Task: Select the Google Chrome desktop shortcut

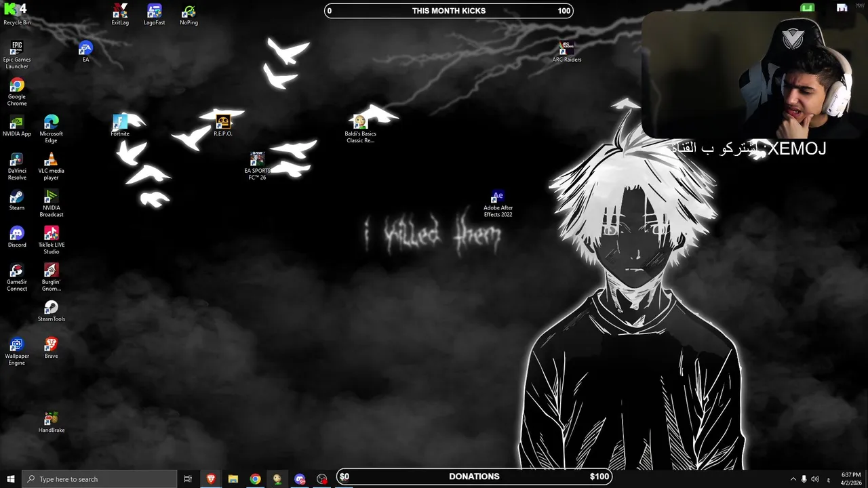Action: 17,91
